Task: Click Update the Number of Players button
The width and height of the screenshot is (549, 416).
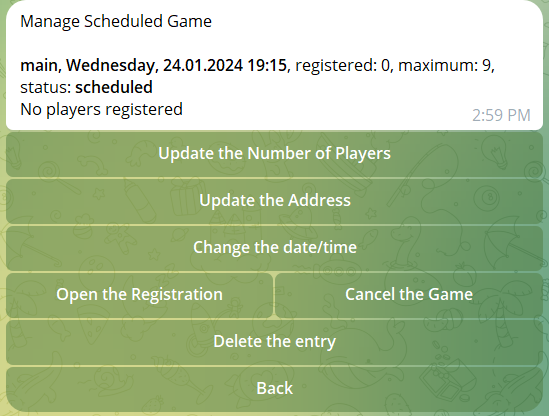Action: [x=274, y=154]
